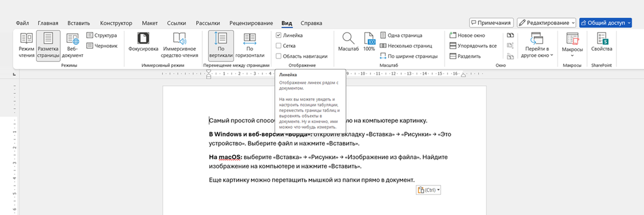Switch to the References (Ссылки) tab

pos(177,23)
